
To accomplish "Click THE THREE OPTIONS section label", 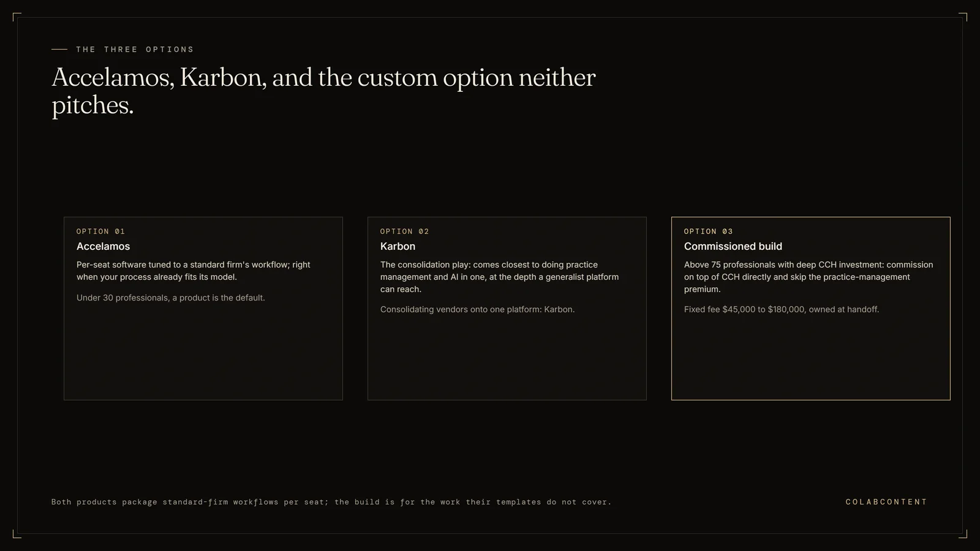I will pyautogui.click(x=135, y=50).
